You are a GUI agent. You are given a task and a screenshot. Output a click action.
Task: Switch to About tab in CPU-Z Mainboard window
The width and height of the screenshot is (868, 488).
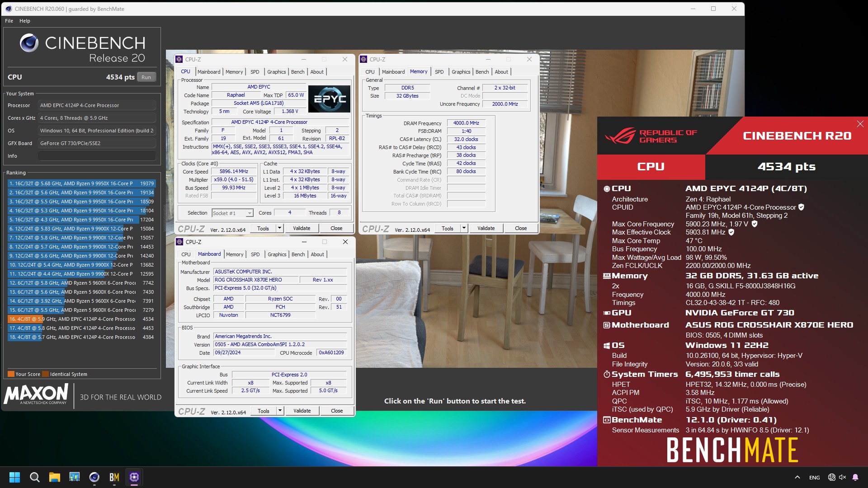[x=317, y=254]
